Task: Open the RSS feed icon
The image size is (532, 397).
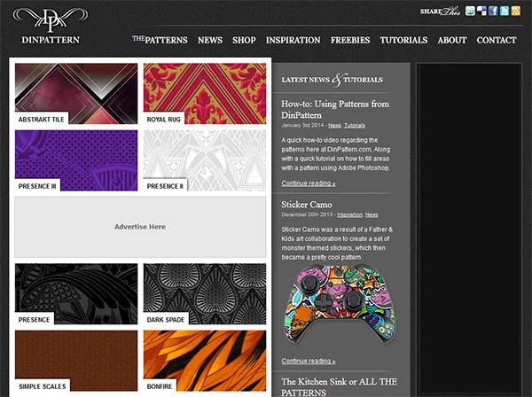Action: point(515,12)
